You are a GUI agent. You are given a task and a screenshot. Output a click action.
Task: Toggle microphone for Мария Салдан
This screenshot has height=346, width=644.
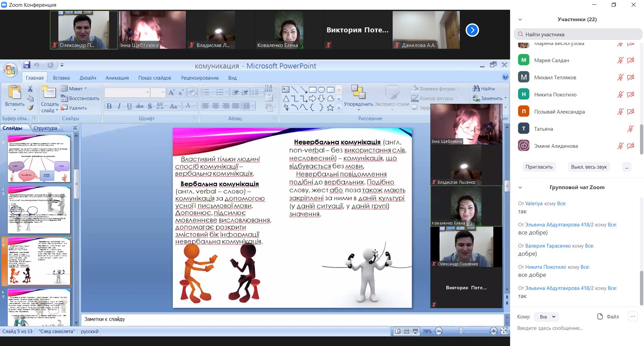620,60
